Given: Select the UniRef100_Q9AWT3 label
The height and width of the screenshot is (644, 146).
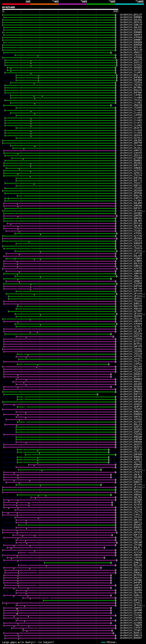Looking at the screenshot, I should click(x=131, y=281).
